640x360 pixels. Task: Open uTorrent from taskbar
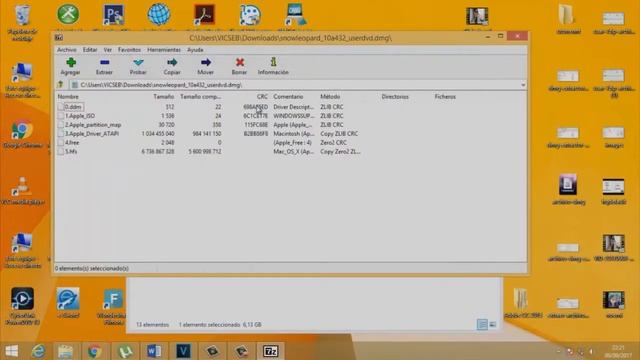[124, 351]
